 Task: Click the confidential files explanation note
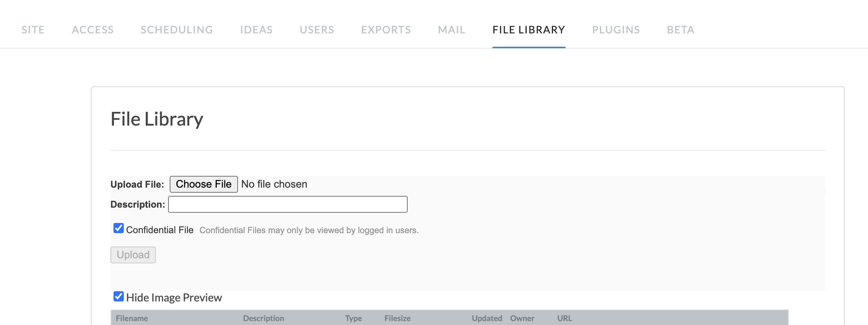(309, 230)
